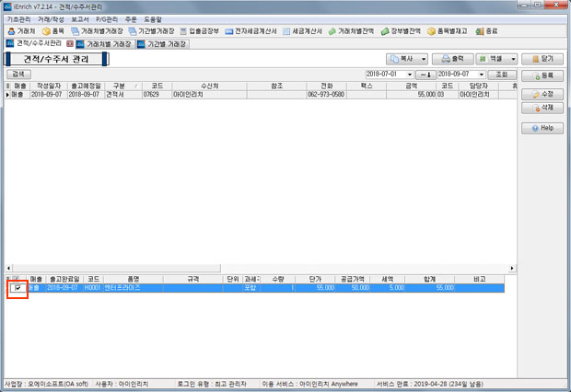The width and height of the screenshot is (571, 392).
Task: Open 거래처별거래장 toolbar item
Action: [x=96, y=30]
